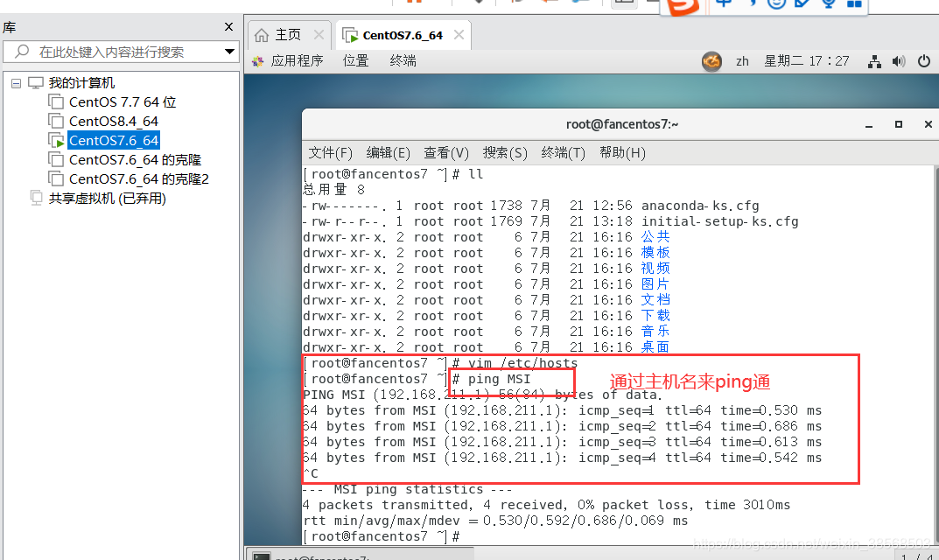
Task: Open the 位置 menu in CentOS
Action: tap(355, 60)
